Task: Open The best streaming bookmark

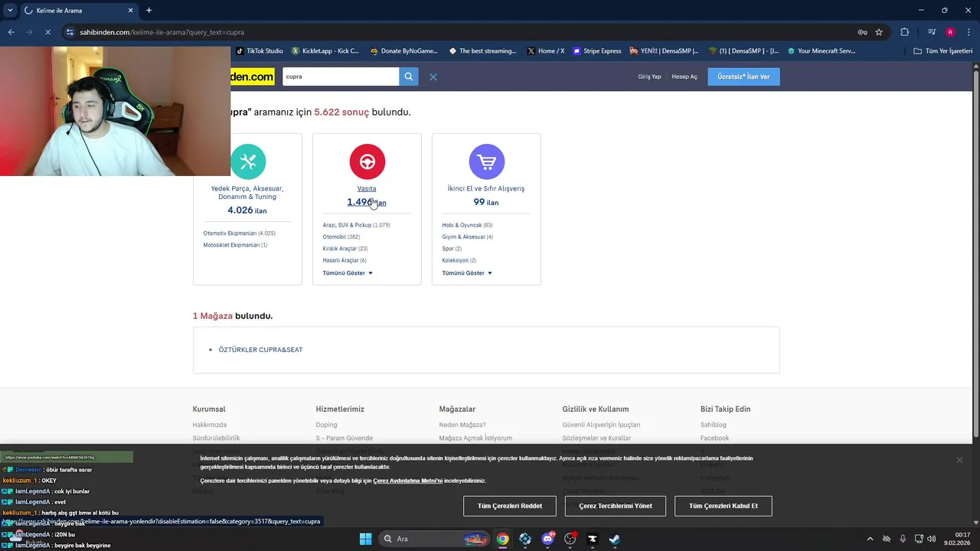Action: pos(482,51)
